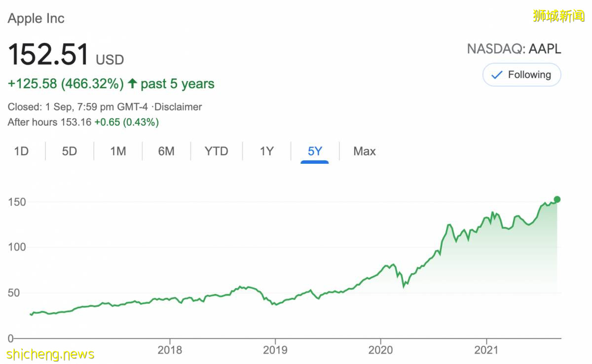Switch to the 5D chart view
Image resolution: width=592 pixels, height=364 pixels.
coord(69,151)
